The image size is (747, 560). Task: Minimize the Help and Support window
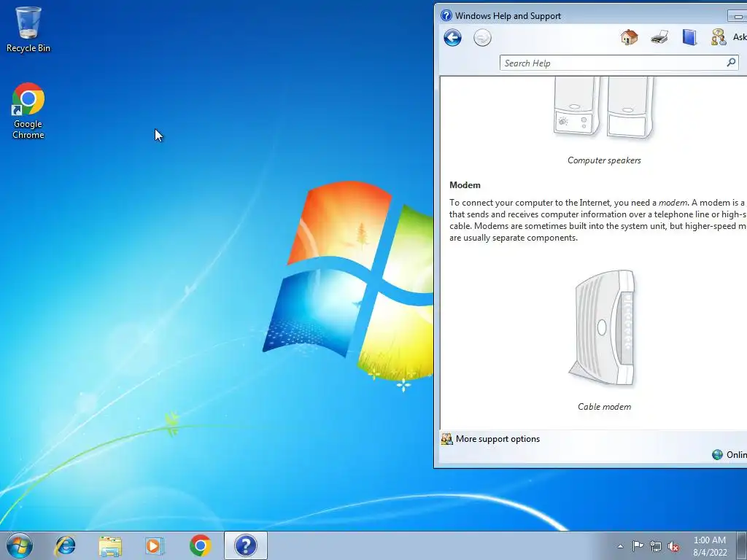tap(738, 16)
